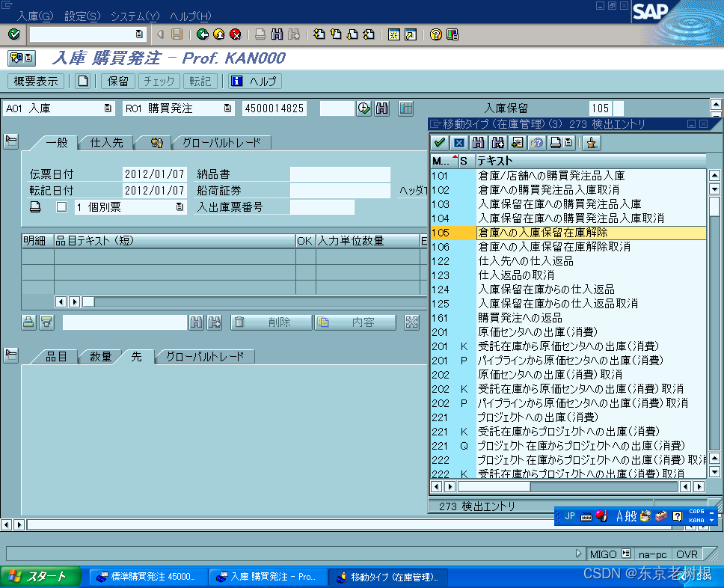Viewport: 724px width, 588px height.
Task: Collapse the header data flag toggle
Action: tap(11, 141)
